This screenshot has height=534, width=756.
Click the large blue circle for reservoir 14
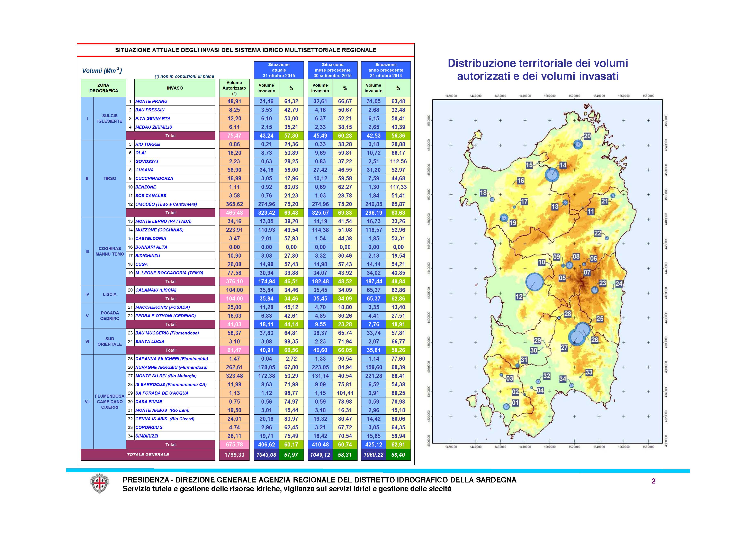552,175
